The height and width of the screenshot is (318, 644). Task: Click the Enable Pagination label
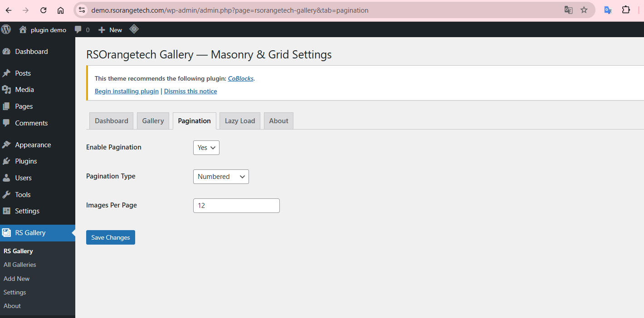pos(114,147)
